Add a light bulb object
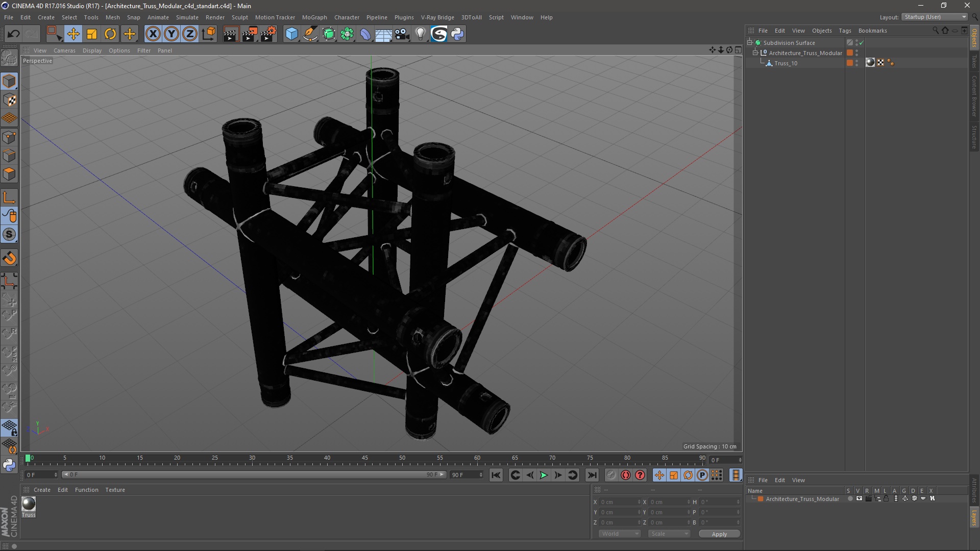Screen dimensions: 980x551 [x=421, y=34]
